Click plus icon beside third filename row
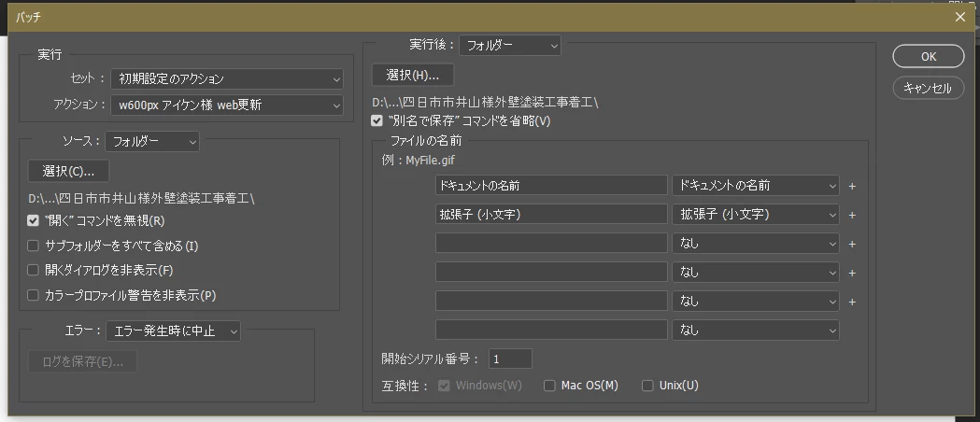The image size is (980, 422). 851,244
